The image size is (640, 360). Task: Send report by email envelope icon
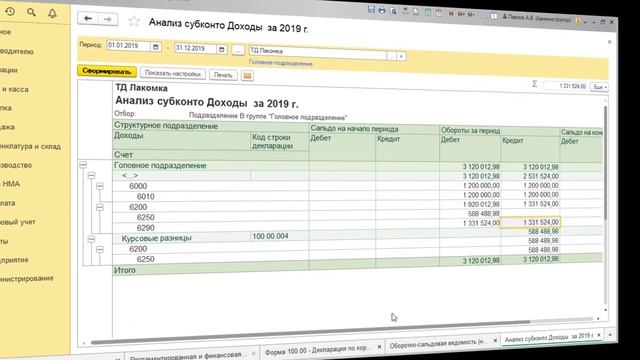point(247,76)
